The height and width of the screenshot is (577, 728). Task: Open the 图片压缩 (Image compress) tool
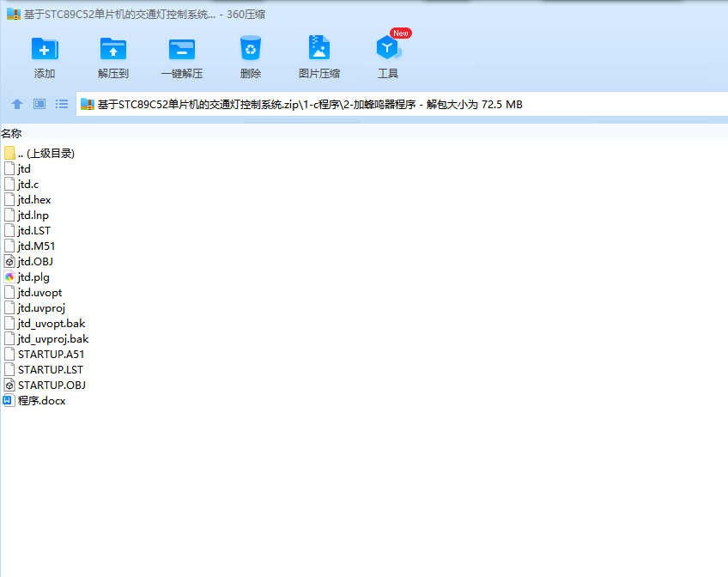coord(319,48)
